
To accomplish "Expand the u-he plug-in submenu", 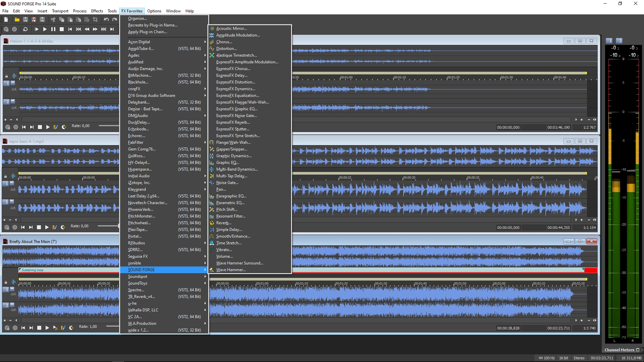I will 164,303.
